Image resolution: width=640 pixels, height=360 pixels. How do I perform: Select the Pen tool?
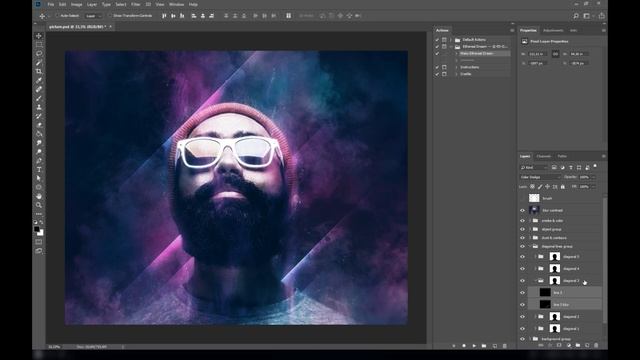pos(39,160)
